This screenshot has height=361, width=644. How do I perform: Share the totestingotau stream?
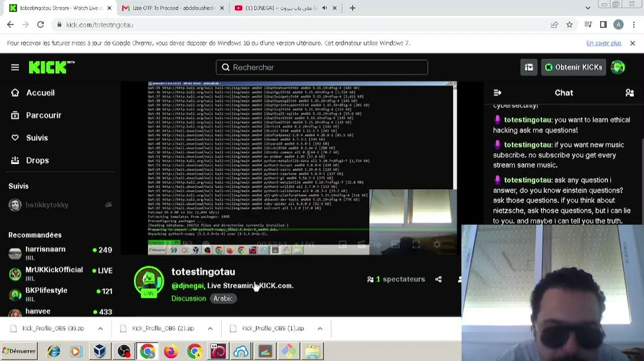click(438, 279)
